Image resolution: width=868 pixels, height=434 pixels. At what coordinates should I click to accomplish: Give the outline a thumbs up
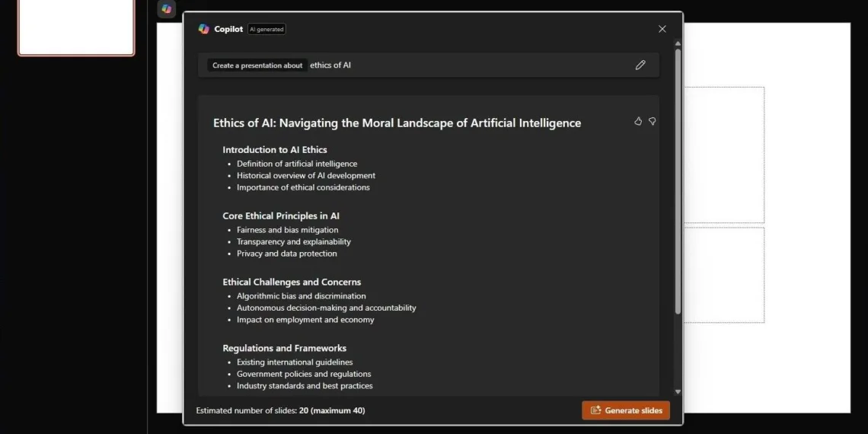click(638, 121)
